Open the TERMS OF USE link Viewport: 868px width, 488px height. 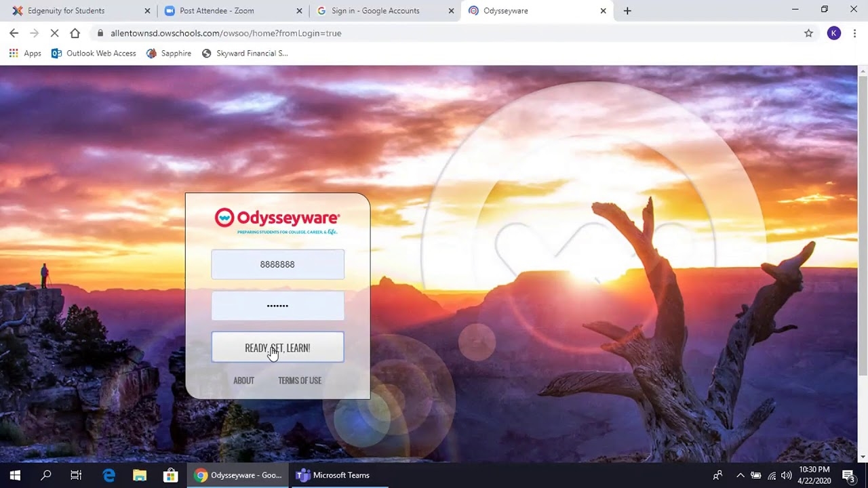300,380
